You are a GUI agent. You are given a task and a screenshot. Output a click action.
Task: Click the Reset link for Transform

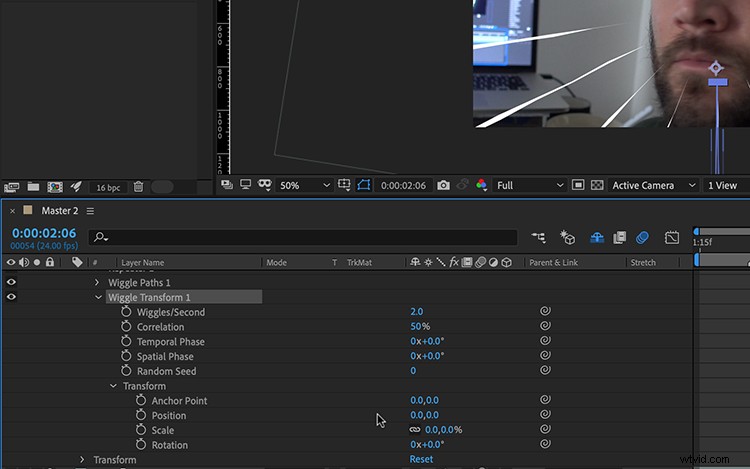click(421, 459)
